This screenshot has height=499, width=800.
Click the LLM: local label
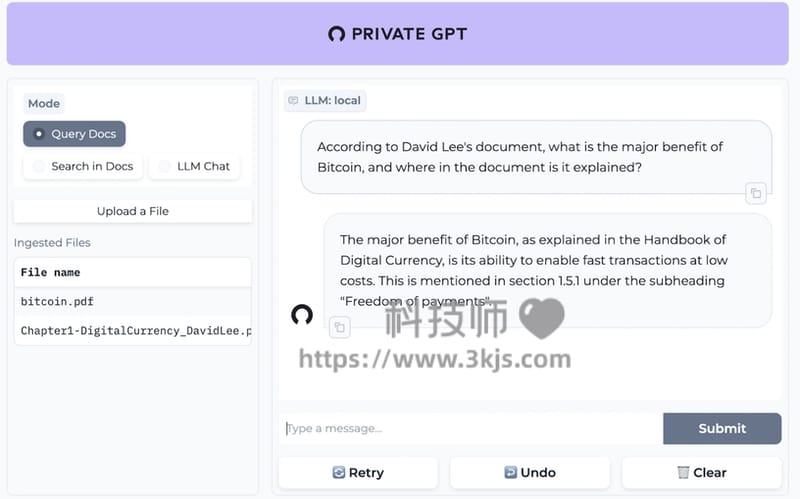point(332,101)
